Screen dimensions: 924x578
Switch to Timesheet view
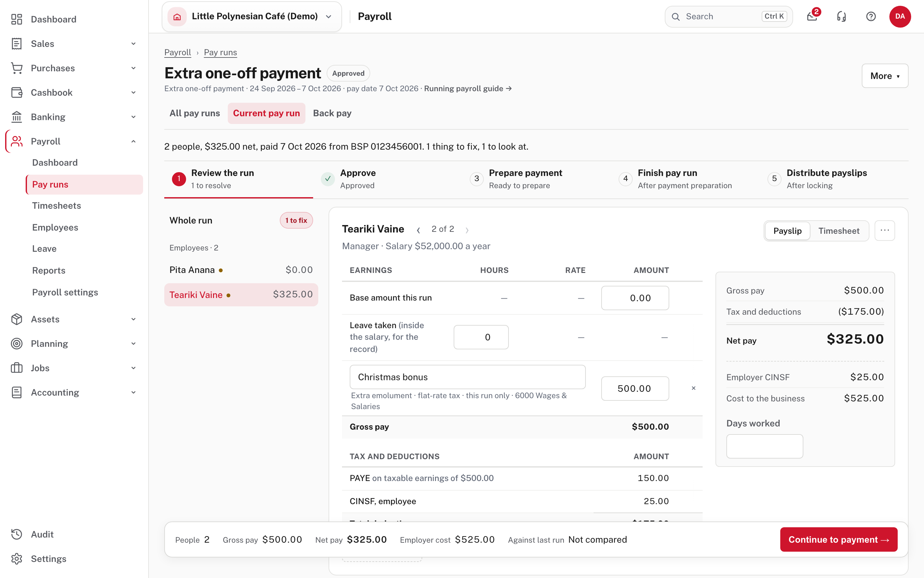838,231
